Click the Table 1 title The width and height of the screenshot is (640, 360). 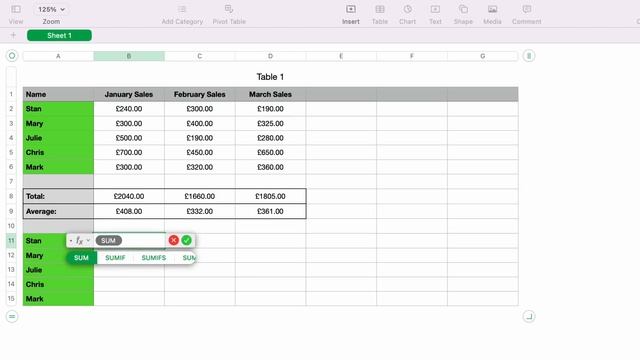click(x=270, y=77)
